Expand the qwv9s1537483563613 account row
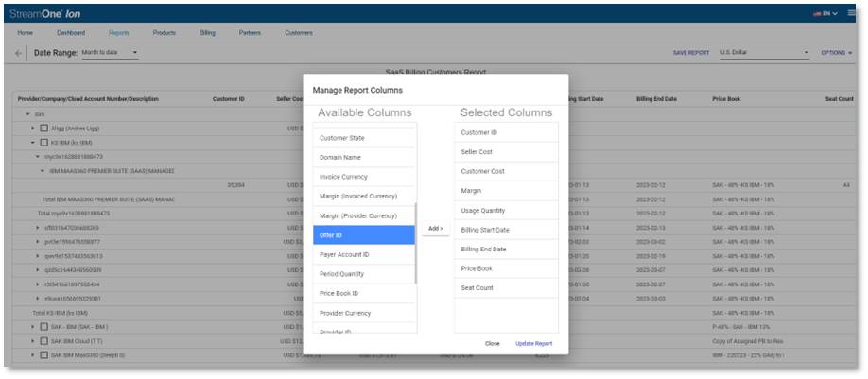Viewport: 868px width, 379px height. (x=38, y=256)
